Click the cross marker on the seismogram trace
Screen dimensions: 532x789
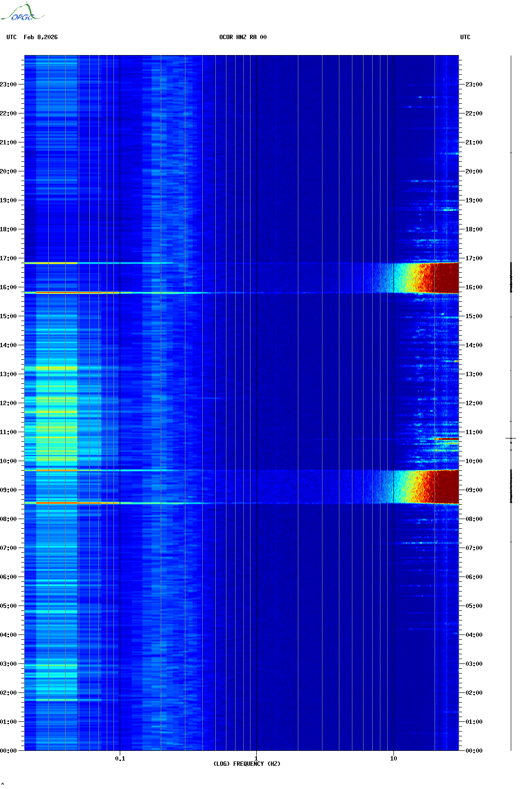pyautogui.click(x=511, y=438)
